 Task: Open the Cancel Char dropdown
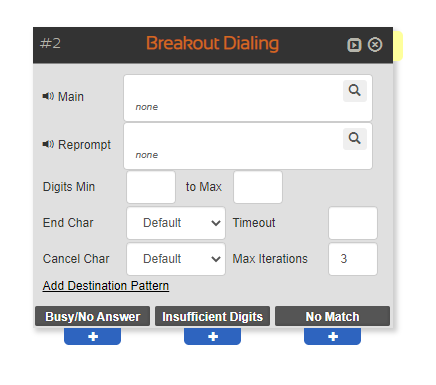point(176,259)
